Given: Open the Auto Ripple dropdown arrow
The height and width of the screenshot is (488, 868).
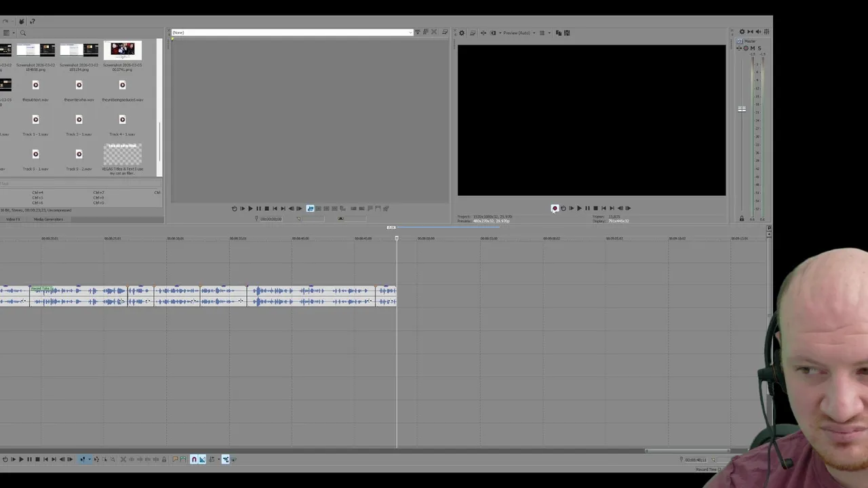Looking at the screenshot, I should click(219, 459).
